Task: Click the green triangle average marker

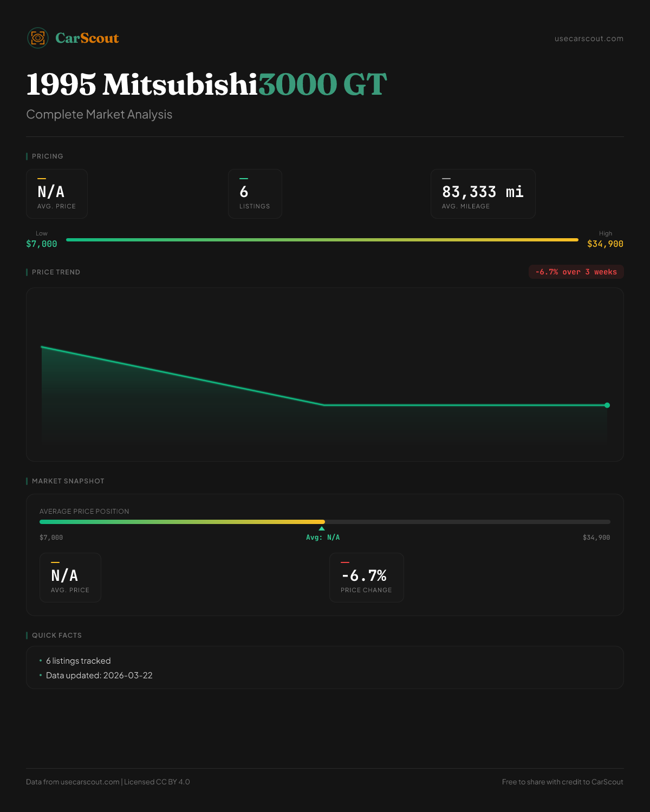Action: (x=322, y=528)
